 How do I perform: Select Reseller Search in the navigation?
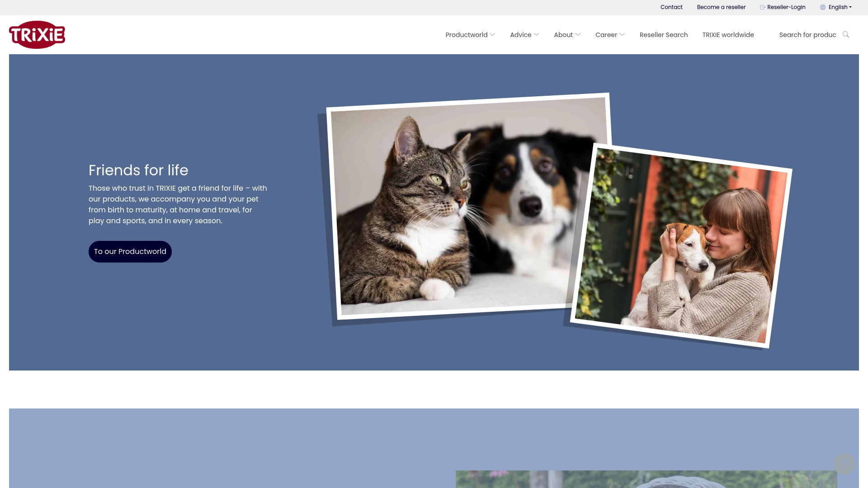(x=663, y=34)
